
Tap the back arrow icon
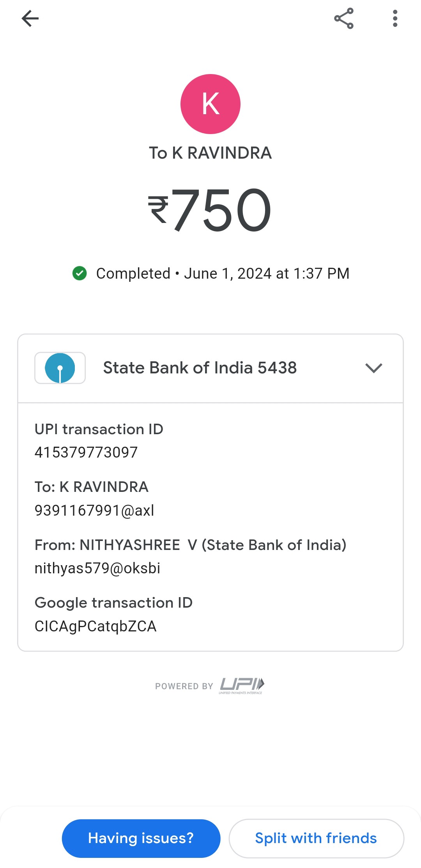30,18
